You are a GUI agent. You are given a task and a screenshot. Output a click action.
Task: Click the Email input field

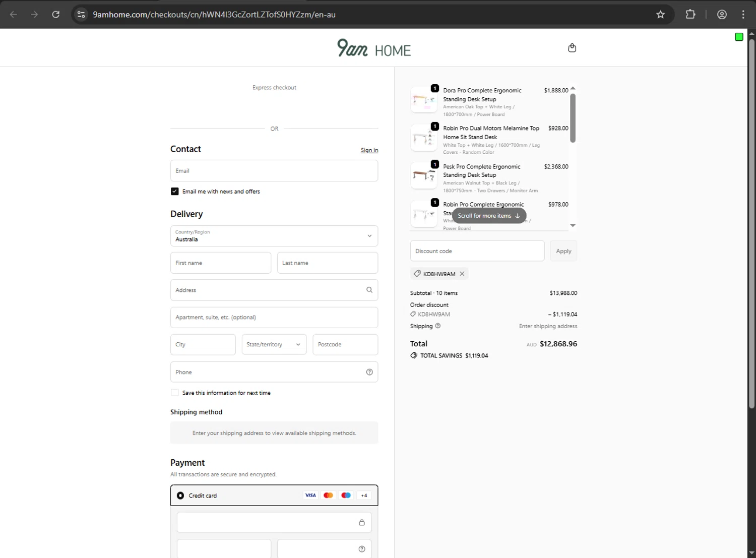point(274,171)
